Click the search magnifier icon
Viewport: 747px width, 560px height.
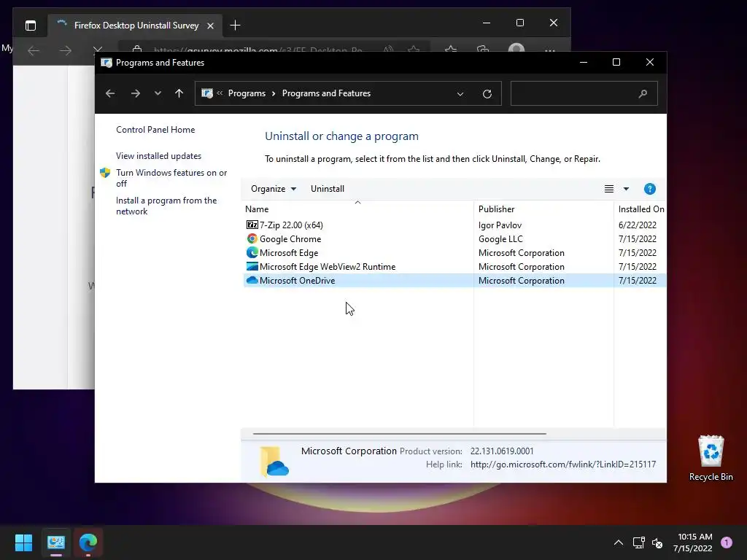pyautogui.click(x=643, y=93)
